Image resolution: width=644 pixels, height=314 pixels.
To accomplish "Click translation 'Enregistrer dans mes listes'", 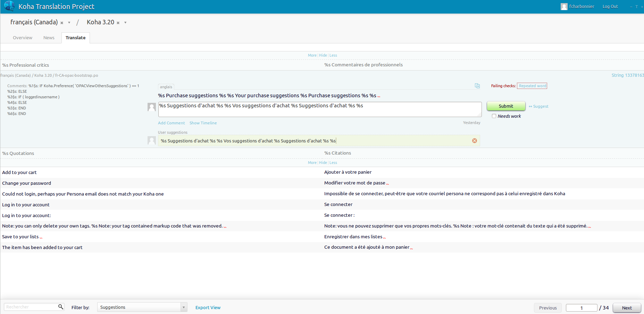I will (x=353, y=237).
